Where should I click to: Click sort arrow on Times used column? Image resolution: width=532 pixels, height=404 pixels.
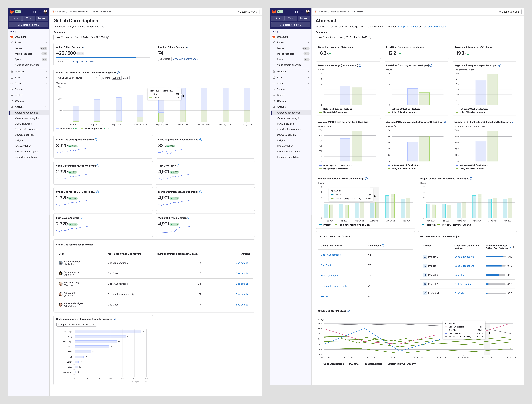(x=386, y=246)
